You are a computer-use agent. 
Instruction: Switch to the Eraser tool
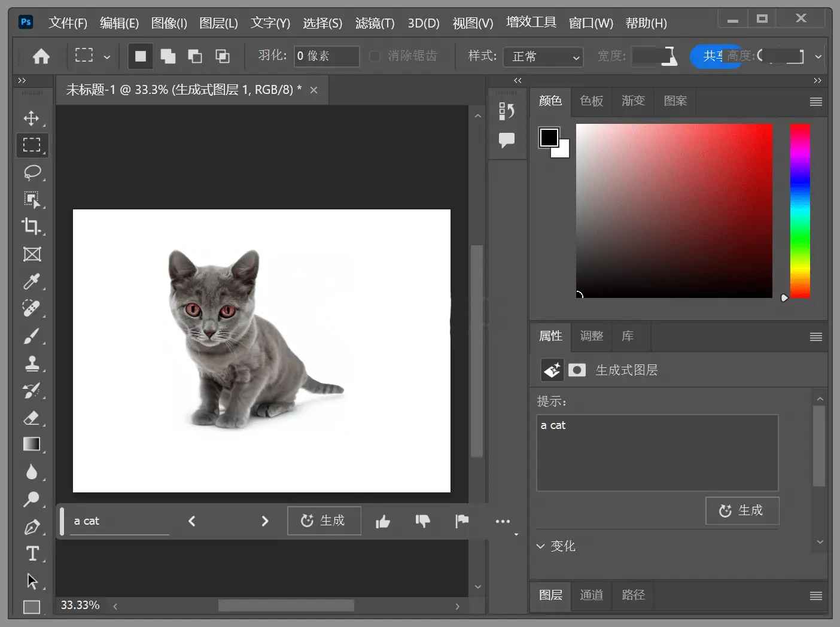(32, 418)
